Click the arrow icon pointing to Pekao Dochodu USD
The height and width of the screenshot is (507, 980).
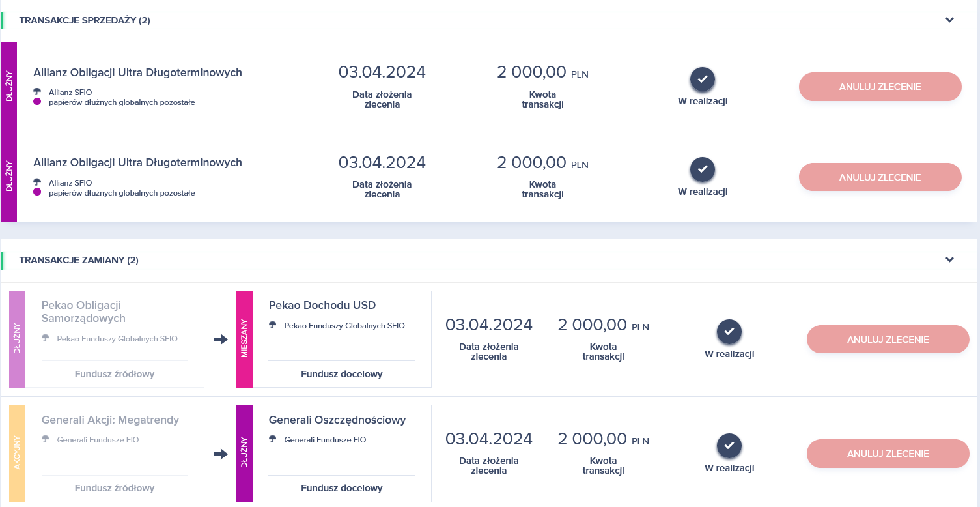[221, 340]
